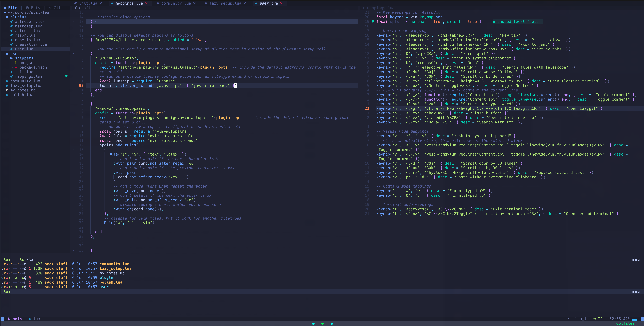Click the middle tmux window dot in the bottom bar
The height and width of the screenshot is (326, 644).
pyautogui.click(x=323, y=324)
